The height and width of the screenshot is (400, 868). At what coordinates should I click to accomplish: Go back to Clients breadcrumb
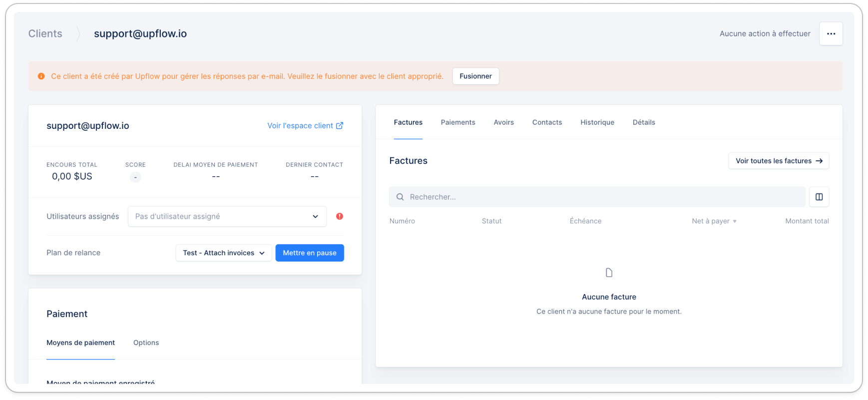tap(45, 33)
